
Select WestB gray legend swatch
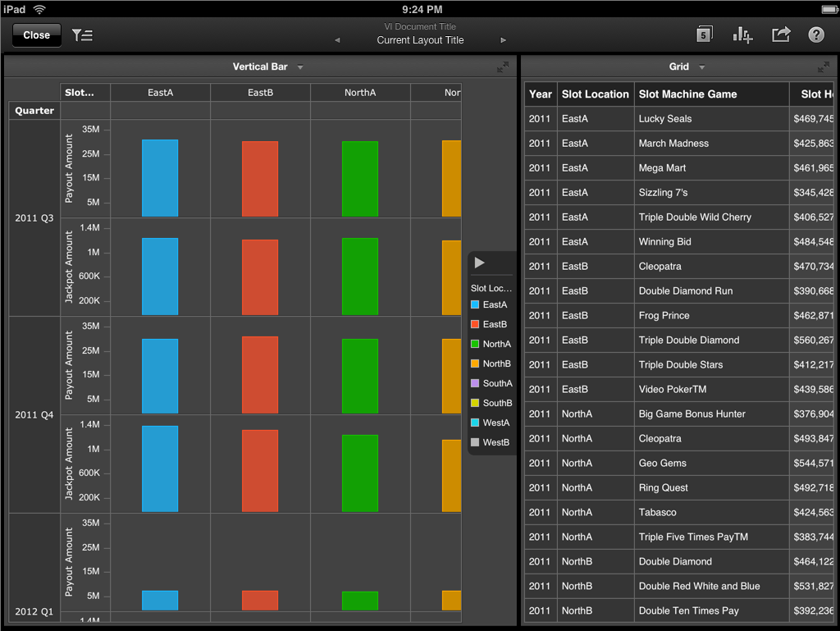coord(475,442)
